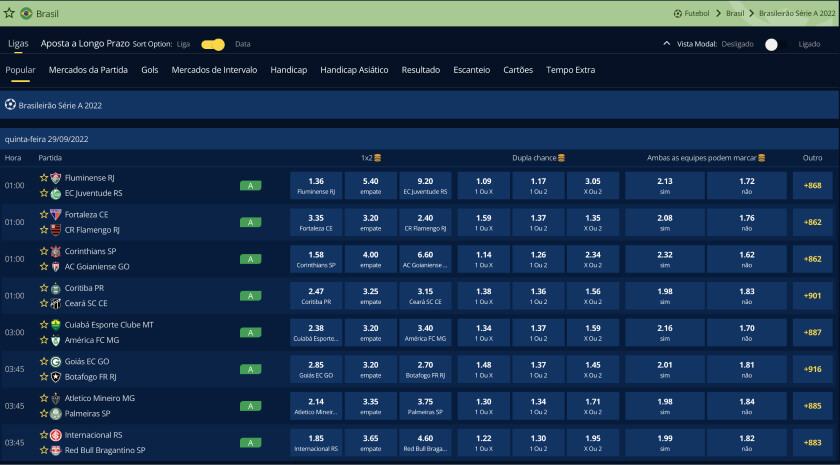Pick Cuiabá match both teams score sim 2.16
840x465 pixels.
coord(665,332)
